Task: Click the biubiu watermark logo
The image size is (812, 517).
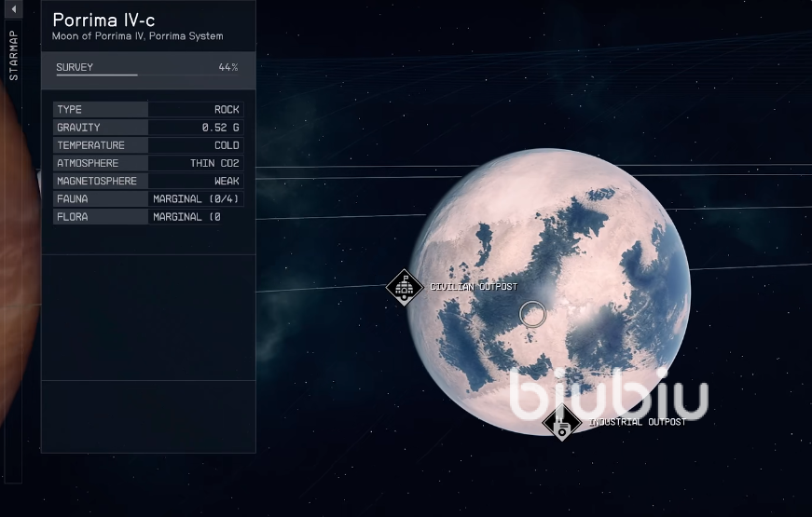Action: coord(609,395)
